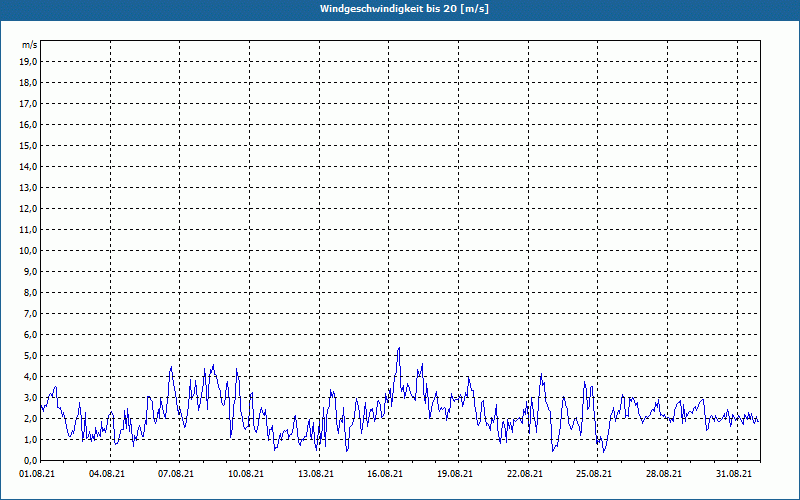This screenshot has height=500, width=800.
Task: Select the 6,0 y-axis label
Action: coord(30,335)
